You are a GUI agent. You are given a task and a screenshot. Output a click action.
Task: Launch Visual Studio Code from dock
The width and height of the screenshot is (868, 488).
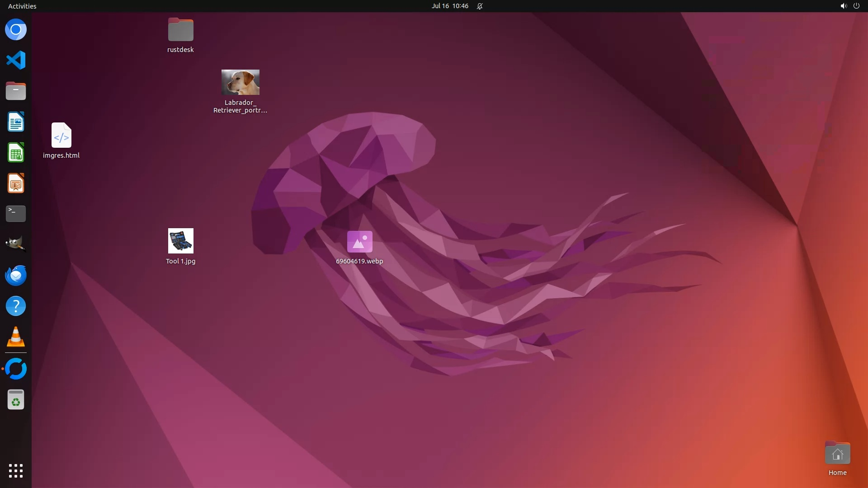(x=16, y=60)
